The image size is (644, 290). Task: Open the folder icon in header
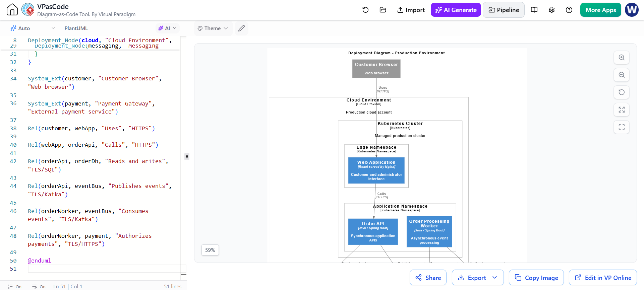coord(383,10)
